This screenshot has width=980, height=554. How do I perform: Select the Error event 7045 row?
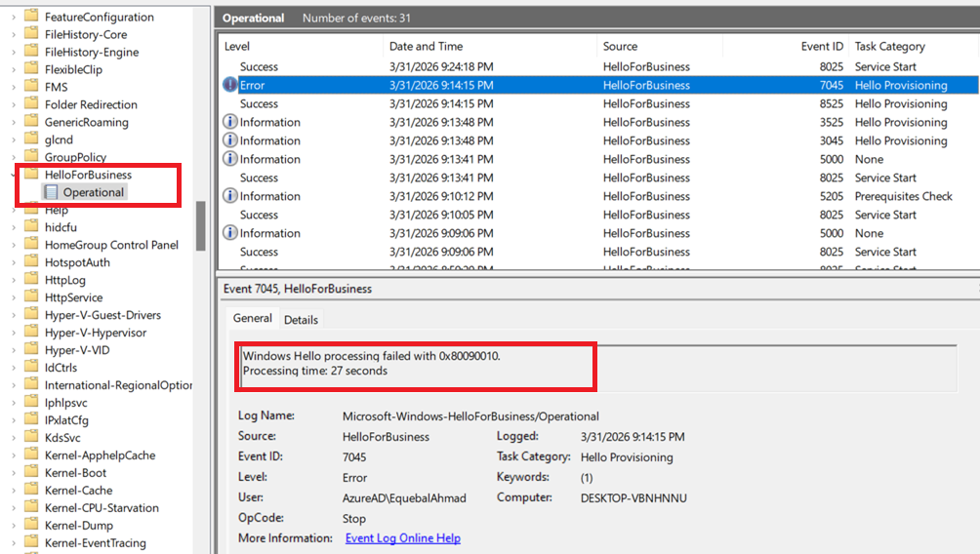click(x=598, y=85)
